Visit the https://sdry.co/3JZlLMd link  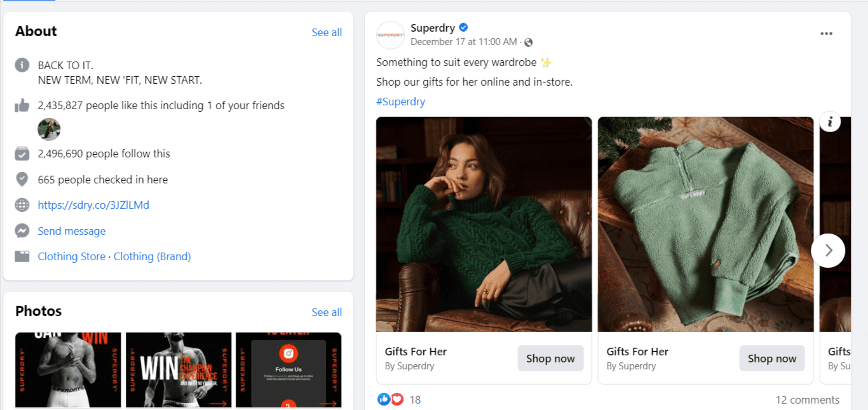(x=93, y=205)
